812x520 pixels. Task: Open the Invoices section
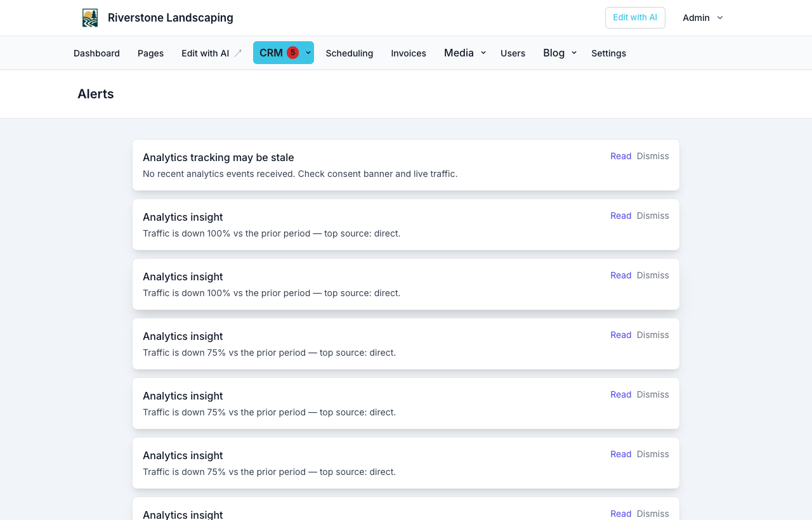pyautogui.click(x=409, y=53)
